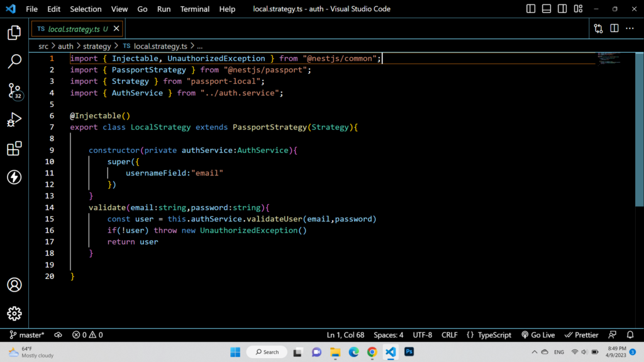Open the weather widget Mostly cloudy
The image size is (644, 362).
31,352
